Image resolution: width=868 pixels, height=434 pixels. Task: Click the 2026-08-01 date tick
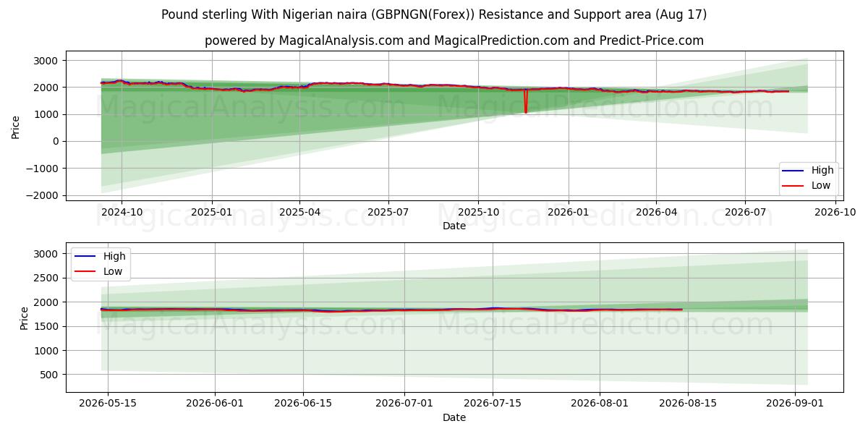600,404
